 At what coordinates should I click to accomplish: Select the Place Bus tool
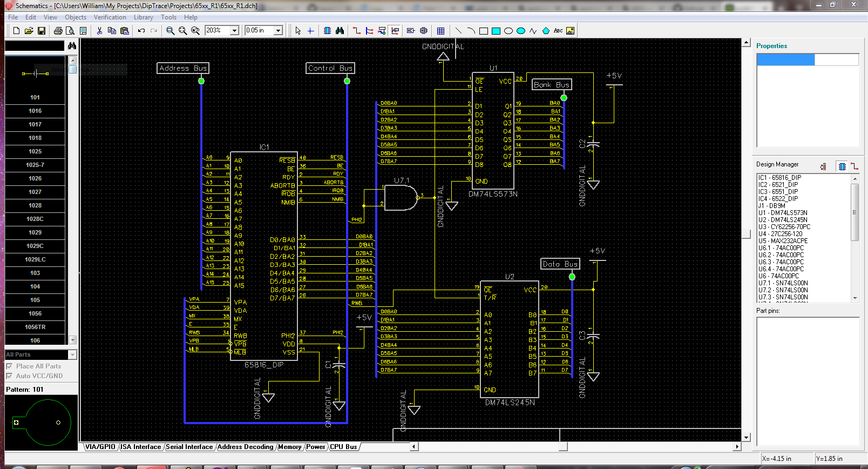pos(369,31)
